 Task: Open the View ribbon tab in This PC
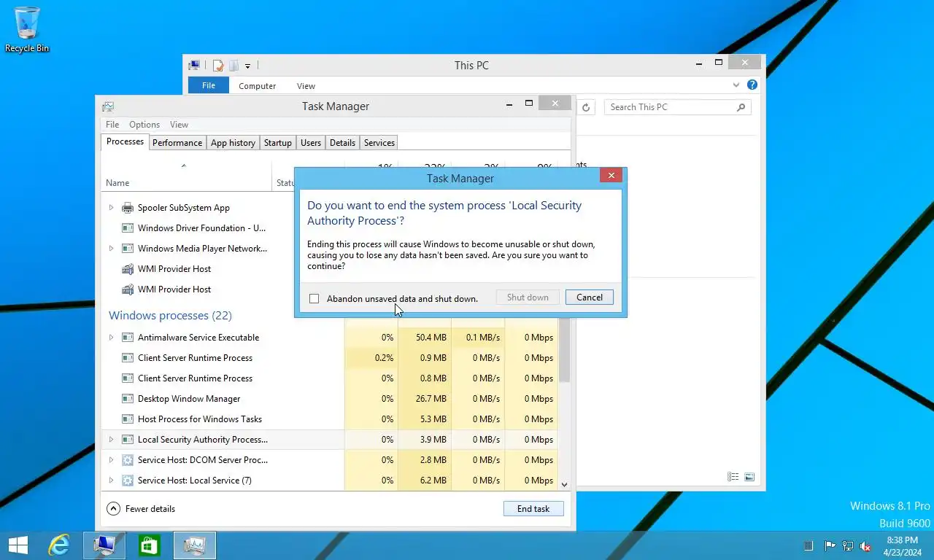coord(306,86)
